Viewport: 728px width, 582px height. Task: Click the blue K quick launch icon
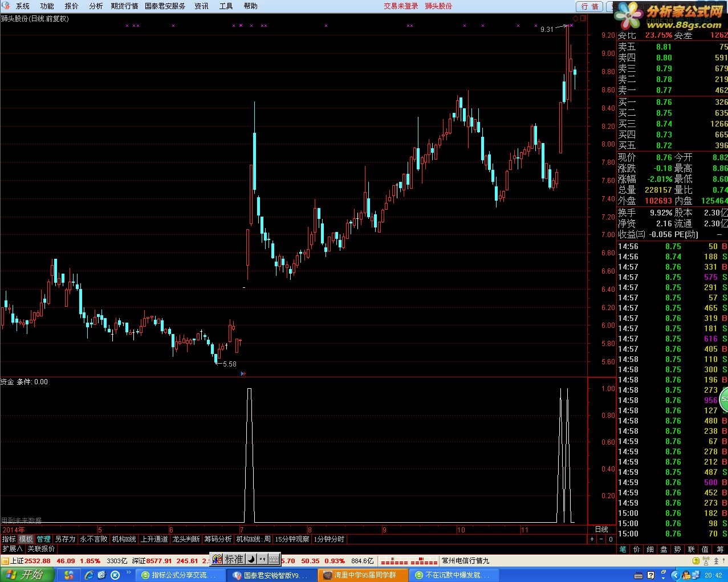(x=115, y=575)
